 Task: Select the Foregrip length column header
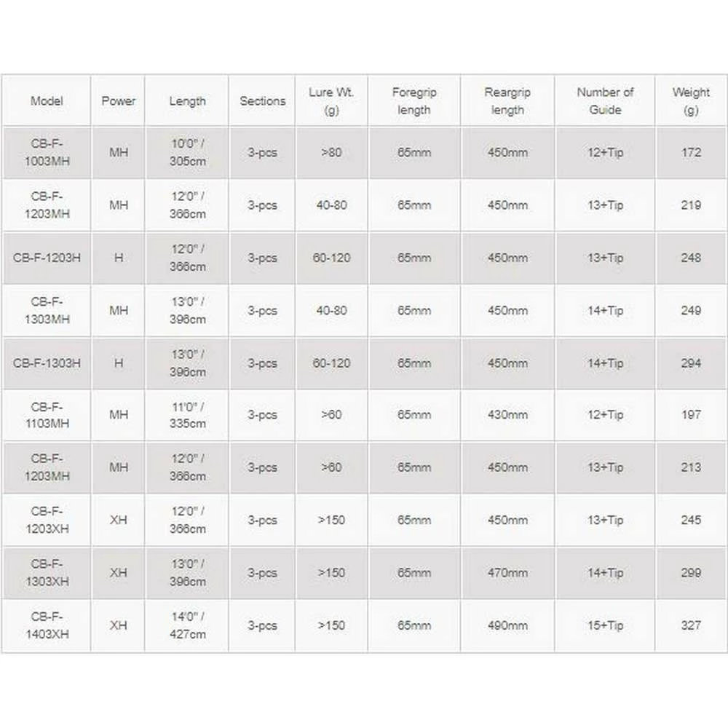(x=414, y=101)
